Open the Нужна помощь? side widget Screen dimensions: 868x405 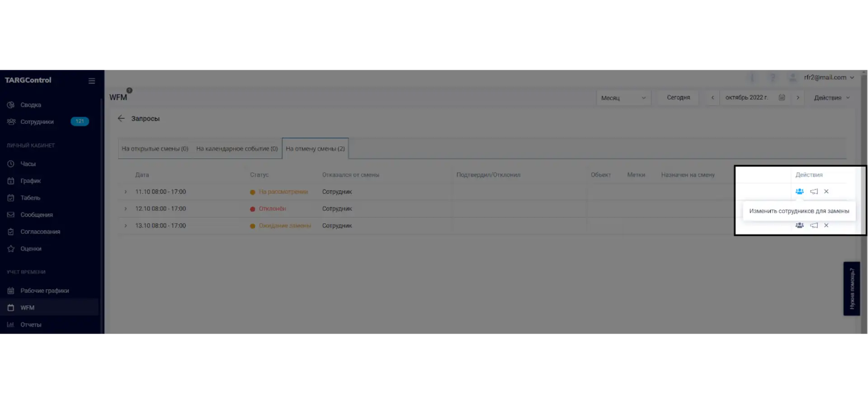click(x=852, y=288)
